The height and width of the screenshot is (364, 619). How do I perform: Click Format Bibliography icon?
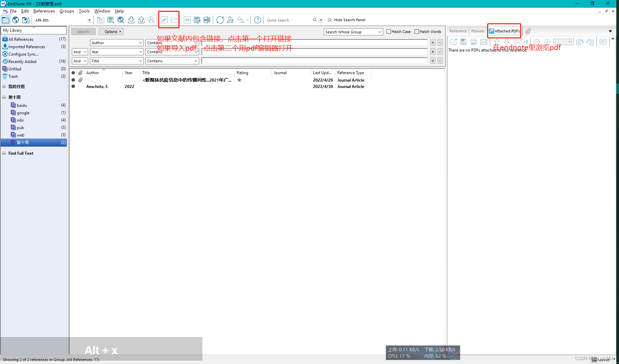point(197,20)
